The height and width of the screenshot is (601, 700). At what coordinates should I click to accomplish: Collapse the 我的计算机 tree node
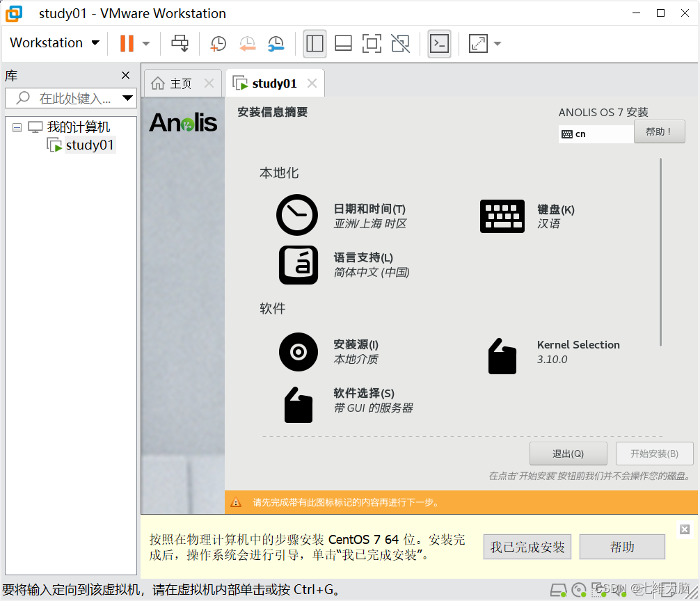tap(17, 128)
